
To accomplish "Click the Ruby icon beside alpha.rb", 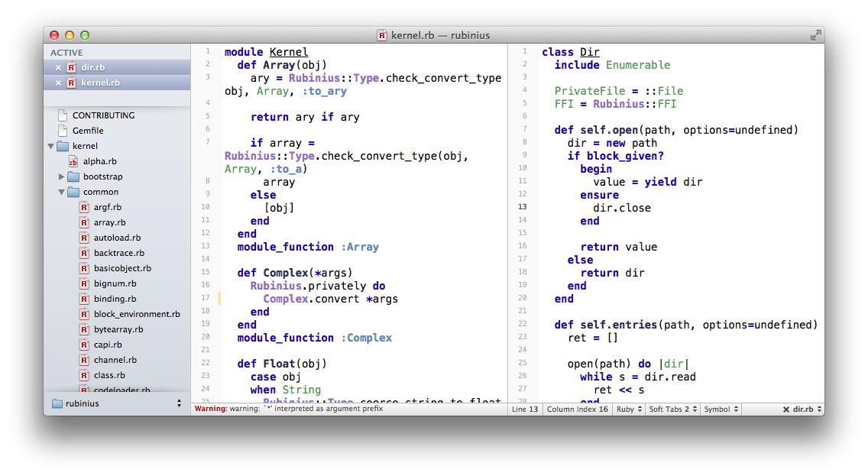I will [73, 162].
